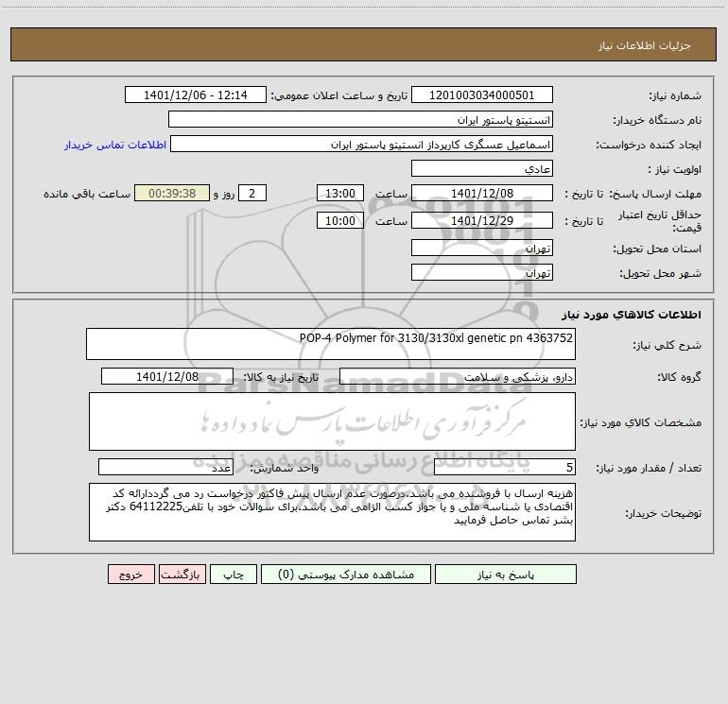Click the 'بازگشت' back button

click(x=182, y=574)
